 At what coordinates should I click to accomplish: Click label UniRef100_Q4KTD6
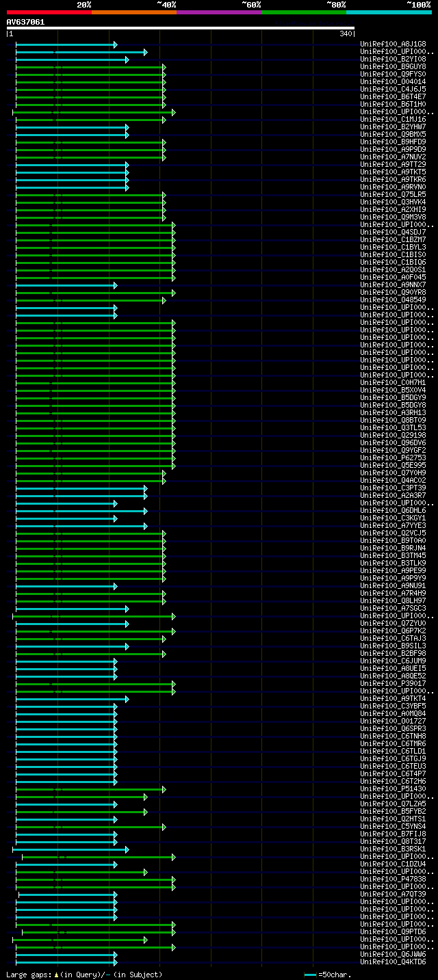393,962
